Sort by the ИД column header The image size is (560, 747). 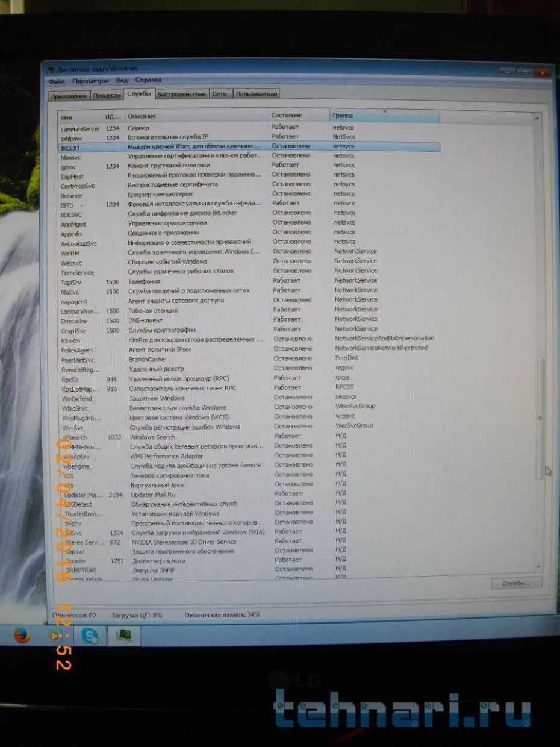[x=114, y=116]
